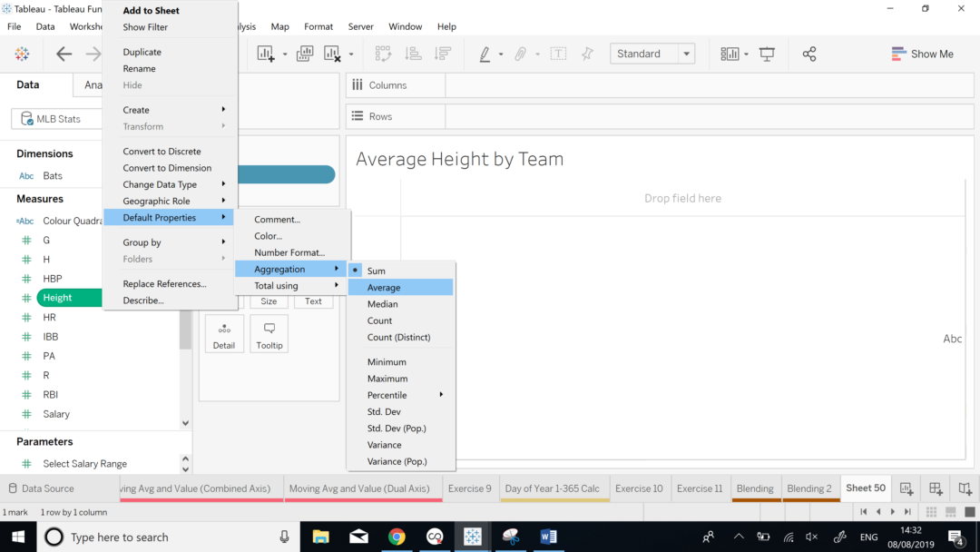Open the Map menu
The width and height of the screenshot is (980, 552).
(x=279, y=26)
